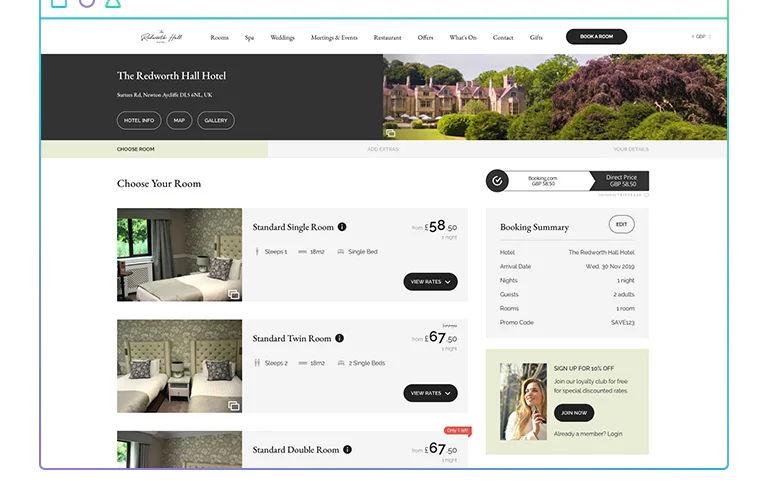Open the Spa menu item
The image size is (768, 495).
[249, 37]
